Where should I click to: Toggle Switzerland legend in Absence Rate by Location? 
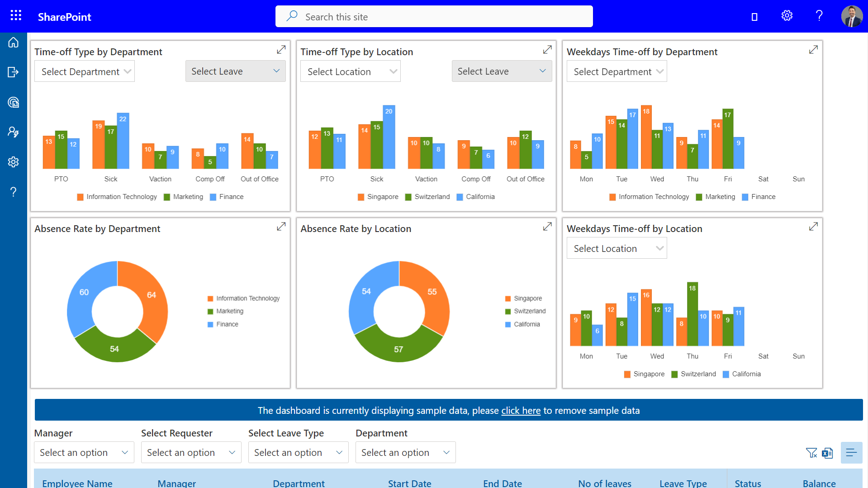[x=525, y=311]
